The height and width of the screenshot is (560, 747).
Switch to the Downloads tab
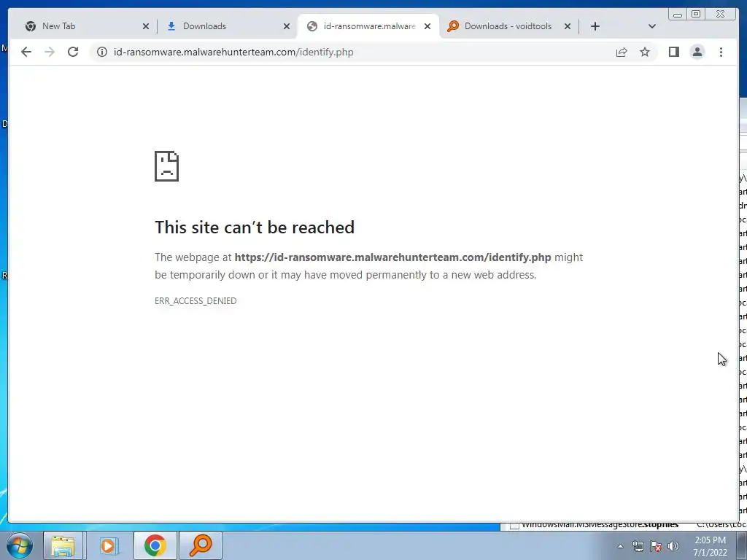point(228,26)
